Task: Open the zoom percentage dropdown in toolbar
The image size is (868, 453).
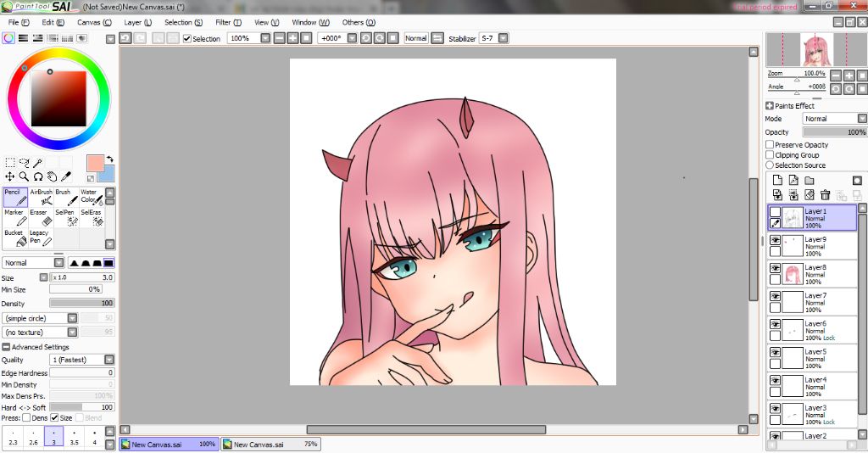Action: 265,38
